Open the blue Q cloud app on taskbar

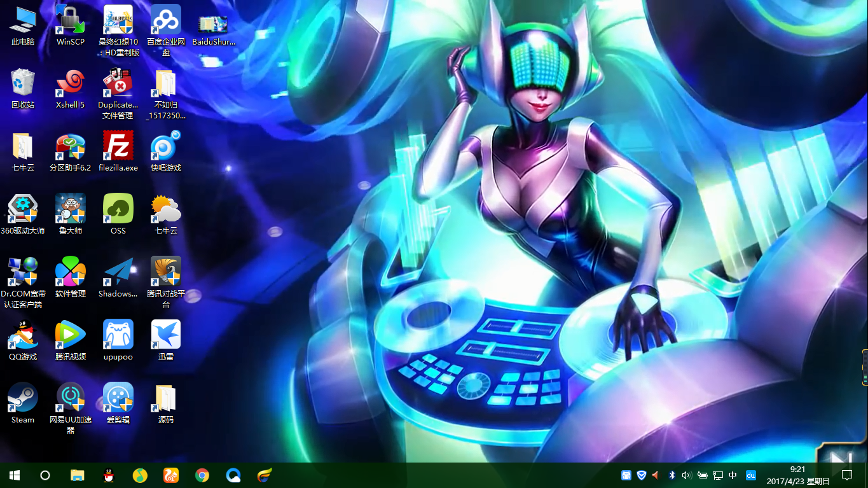pyautogui.click(x=233, y=475)
